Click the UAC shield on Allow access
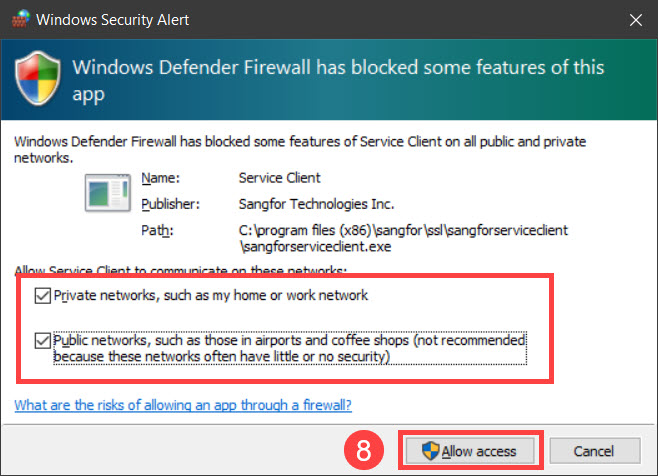Viewport: 658px width, 476px height. (430, 451)
